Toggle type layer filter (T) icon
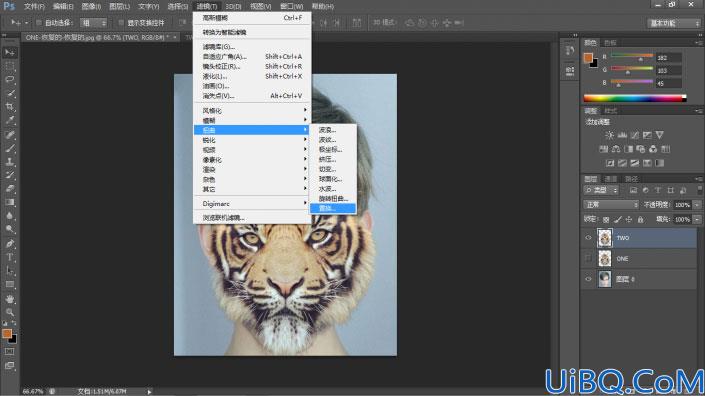The height and width of the screenshot is (396, 705). coord(658,190)
